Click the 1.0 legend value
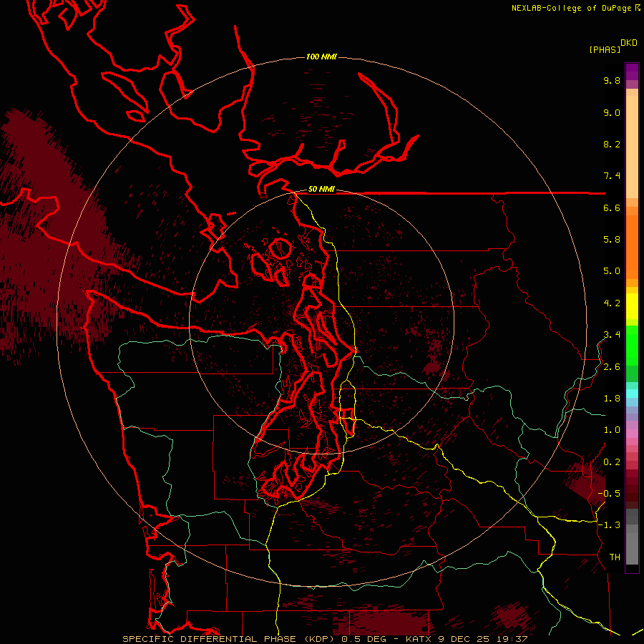 coord(612,430)
